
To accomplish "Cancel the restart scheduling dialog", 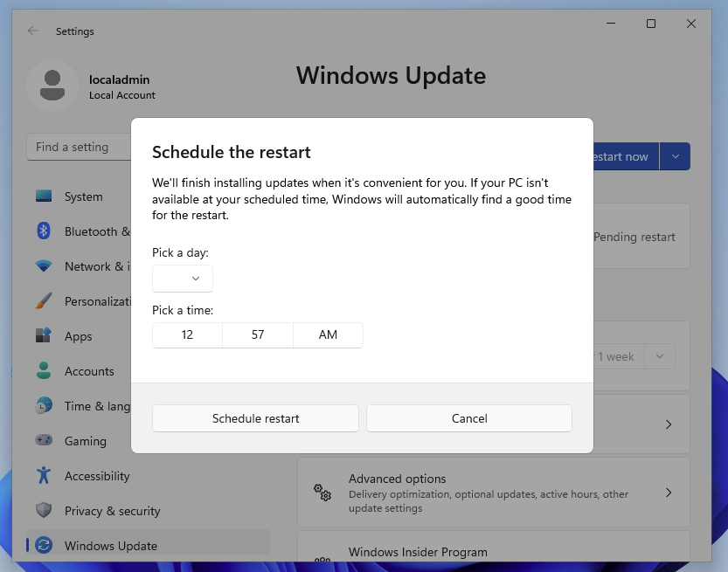I will [469, 418].
